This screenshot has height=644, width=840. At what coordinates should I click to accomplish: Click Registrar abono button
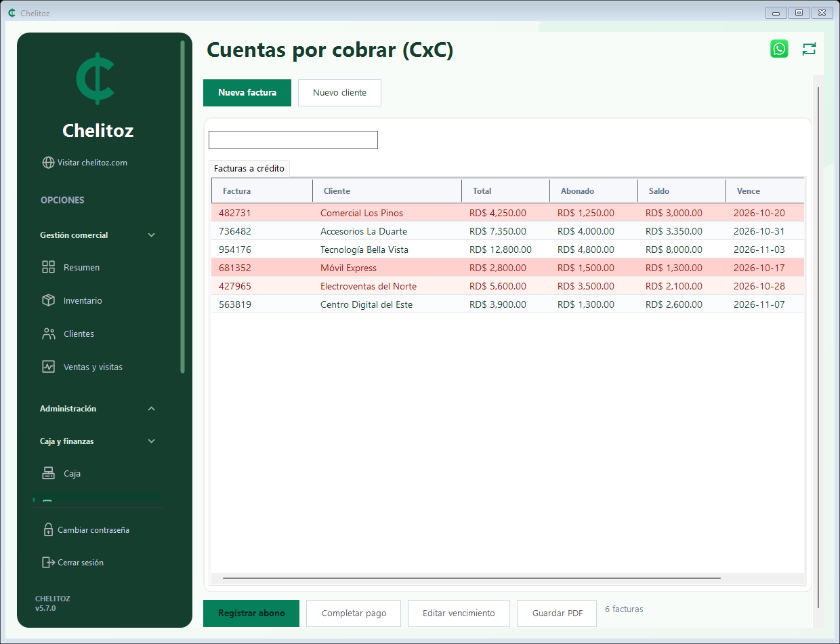click(251, 613)
